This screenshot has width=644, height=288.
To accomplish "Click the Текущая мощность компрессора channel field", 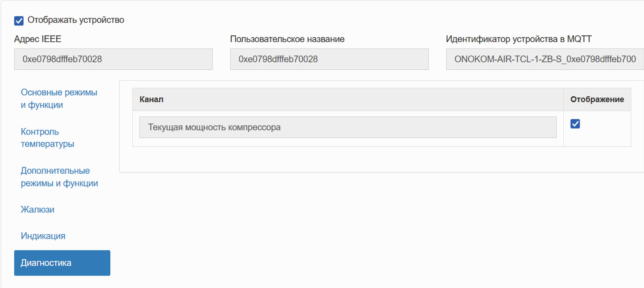I will click(x=348, y=127).
